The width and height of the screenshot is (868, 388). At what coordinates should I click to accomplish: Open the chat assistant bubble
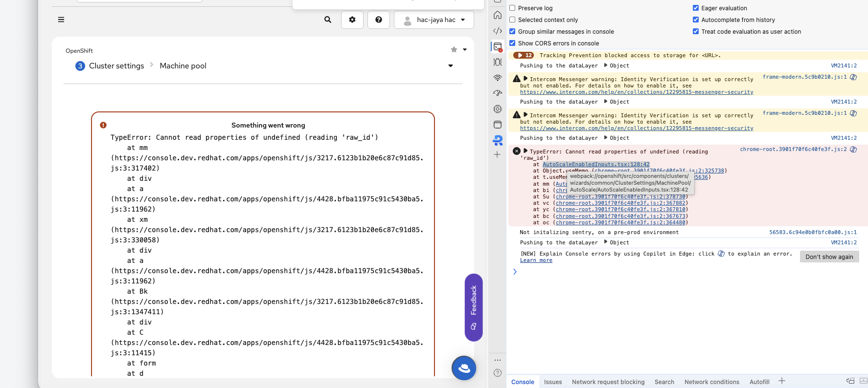click(464, 368)
